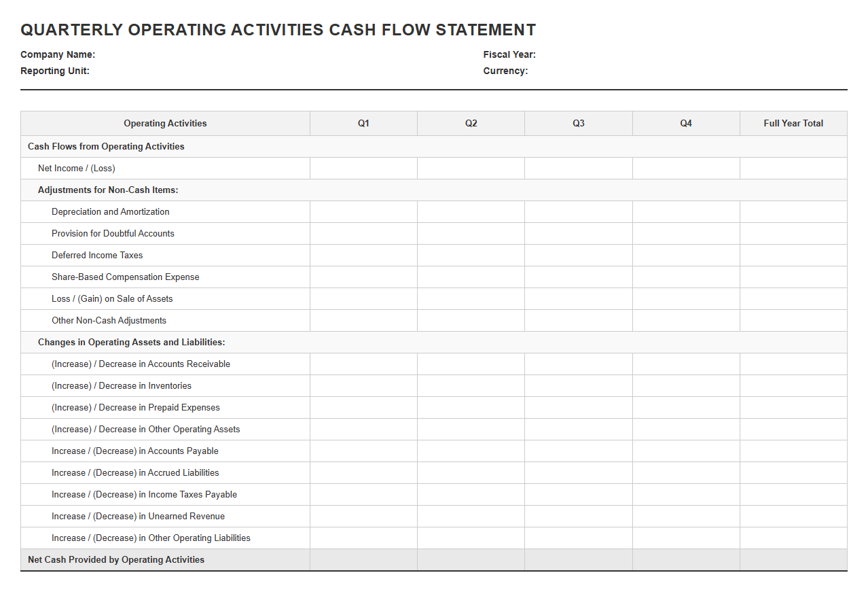Click Inventories Q3 cell
Image resolution: width=868 pixels, height=592 pixels.
579,385
